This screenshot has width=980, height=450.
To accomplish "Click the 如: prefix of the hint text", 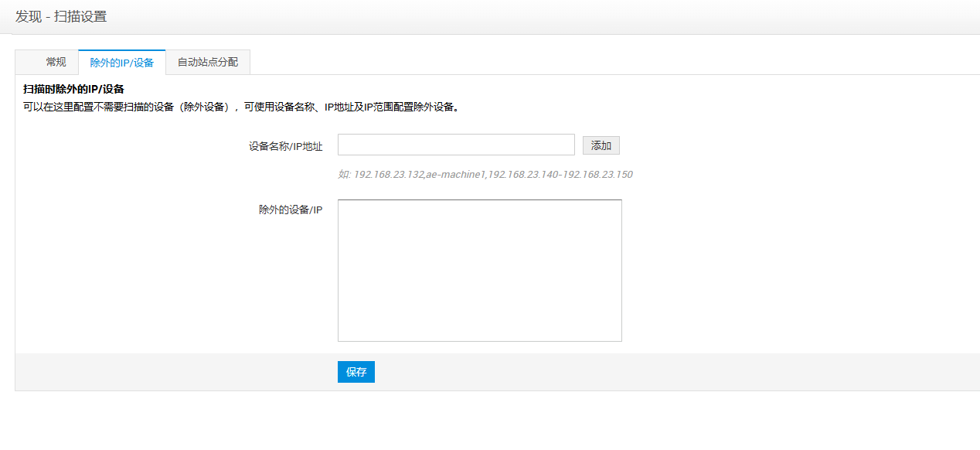I will pos(344,175).
